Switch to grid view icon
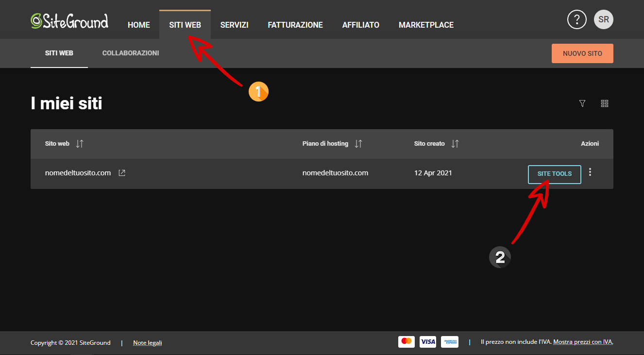The height and width of the screenshot is (355, 644). [x=605, y=103]
